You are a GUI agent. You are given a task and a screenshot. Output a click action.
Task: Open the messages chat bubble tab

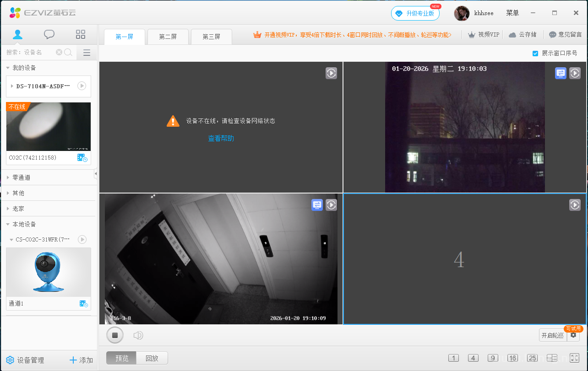pyautogui.click(x=49, y=34)
